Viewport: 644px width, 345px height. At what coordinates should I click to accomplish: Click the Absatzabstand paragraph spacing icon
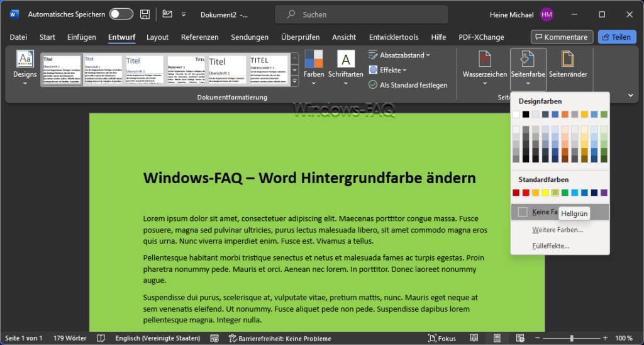point(373,55)
